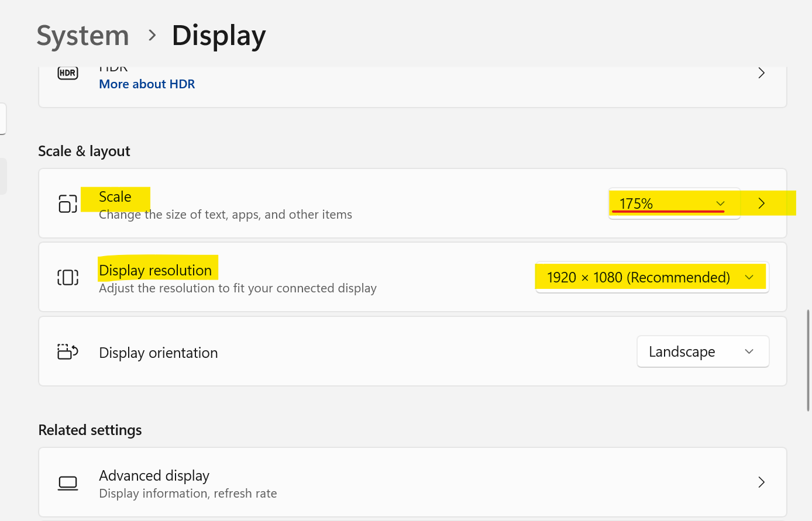Open the Display resolution dropdown
The width and height of the screenshot is (812, 521).
[x=651, y=277]
